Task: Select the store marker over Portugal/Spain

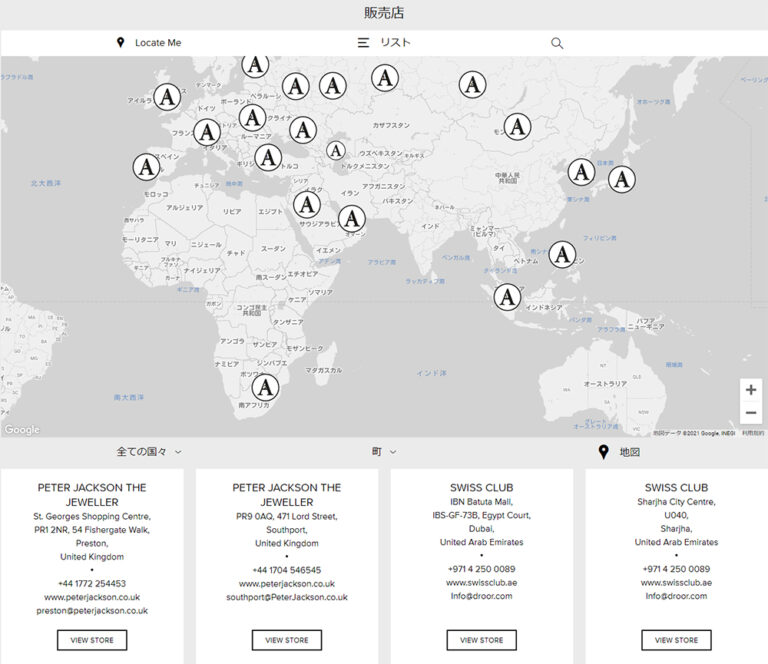Action: 146,167
